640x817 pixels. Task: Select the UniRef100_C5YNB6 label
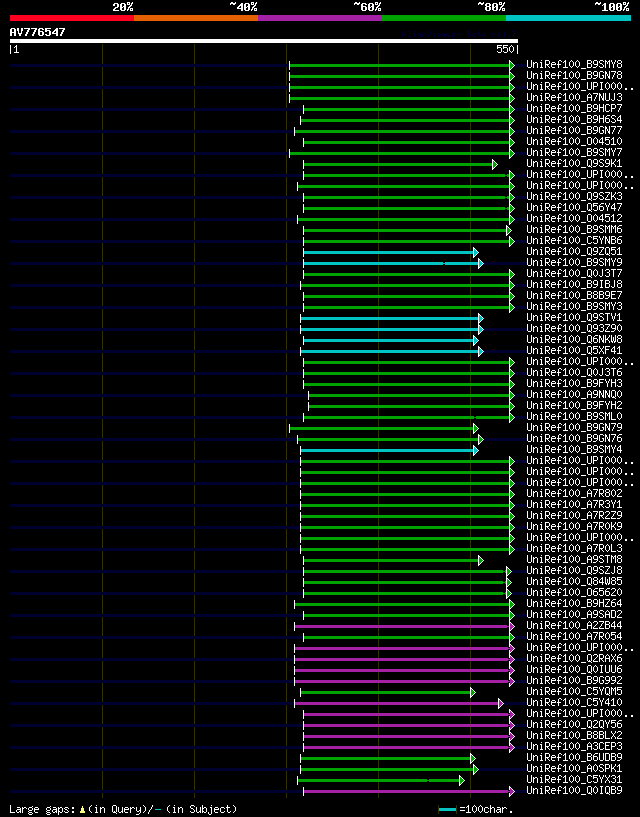coord(574,241)
